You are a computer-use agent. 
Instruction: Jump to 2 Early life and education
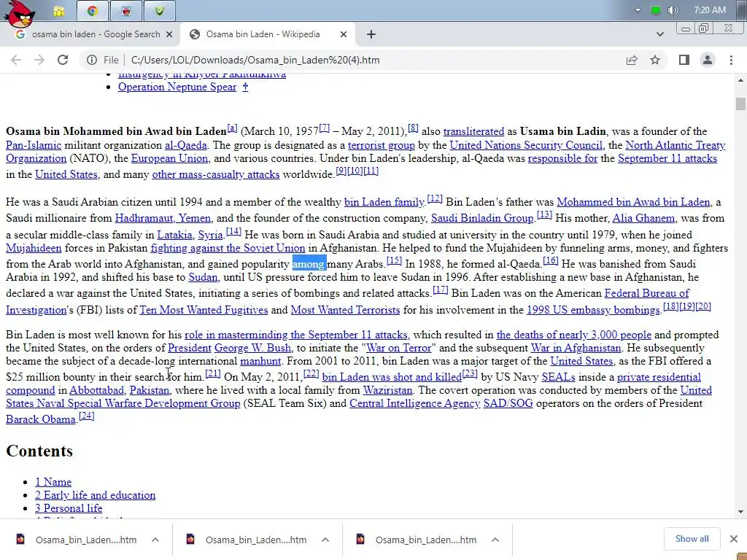pos(96,495)
